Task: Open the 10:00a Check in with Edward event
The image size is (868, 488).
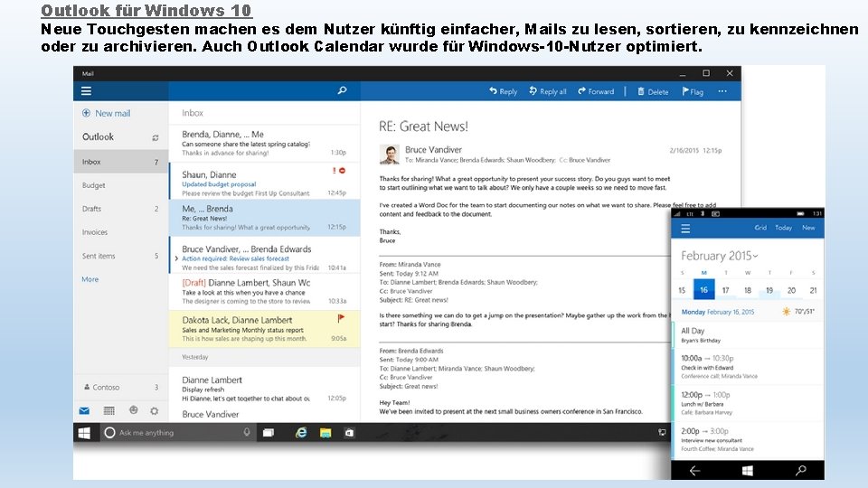Action: tap(748, 367)
